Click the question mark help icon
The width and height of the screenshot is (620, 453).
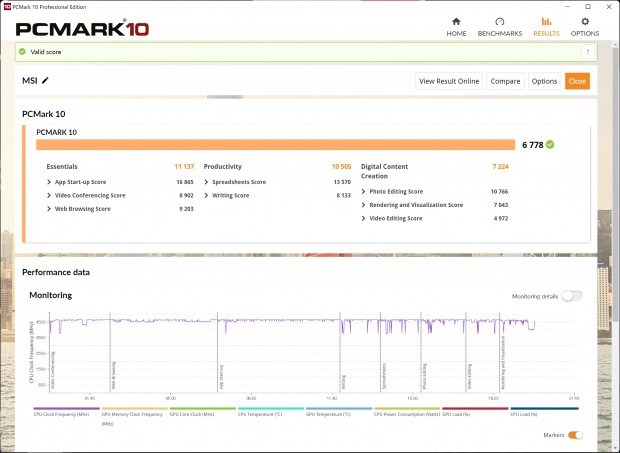click(587, 52)
